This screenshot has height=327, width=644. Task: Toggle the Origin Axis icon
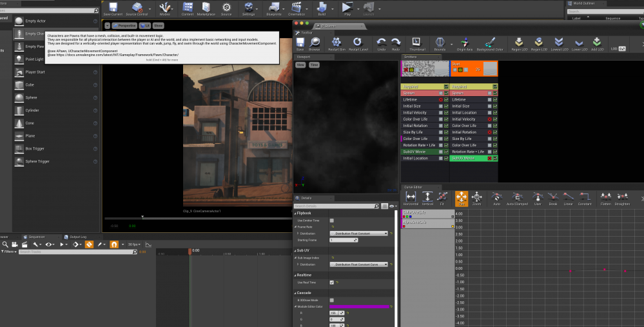click(x=464, y=43)
